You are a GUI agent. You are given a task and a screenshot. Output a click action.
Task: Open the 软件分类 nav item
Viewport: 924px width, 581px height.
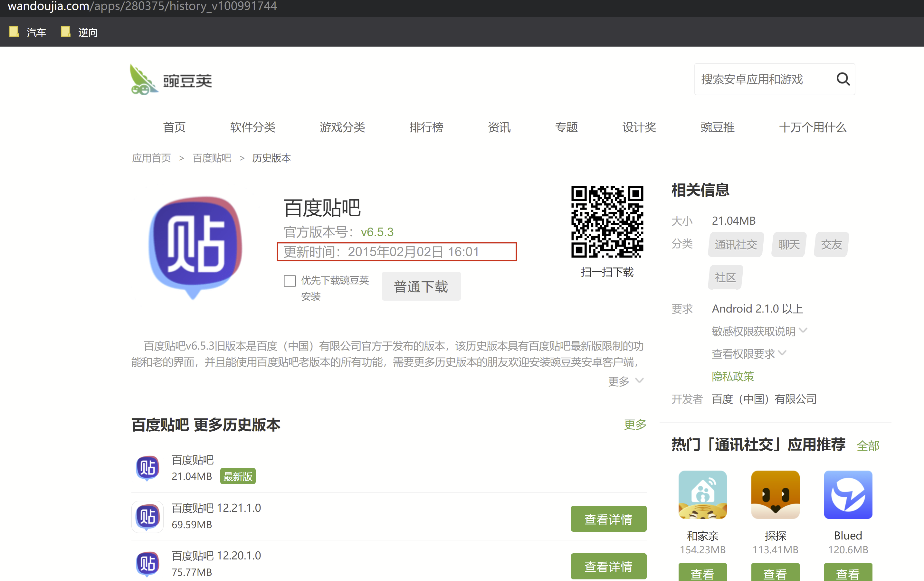click(x=252, y=127)
